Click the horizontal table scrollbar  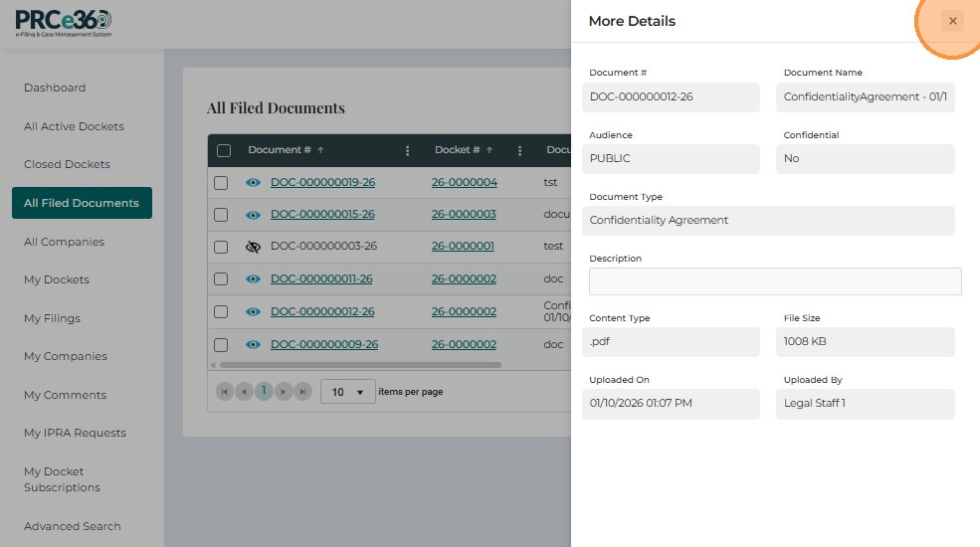(x=360, y=365)
